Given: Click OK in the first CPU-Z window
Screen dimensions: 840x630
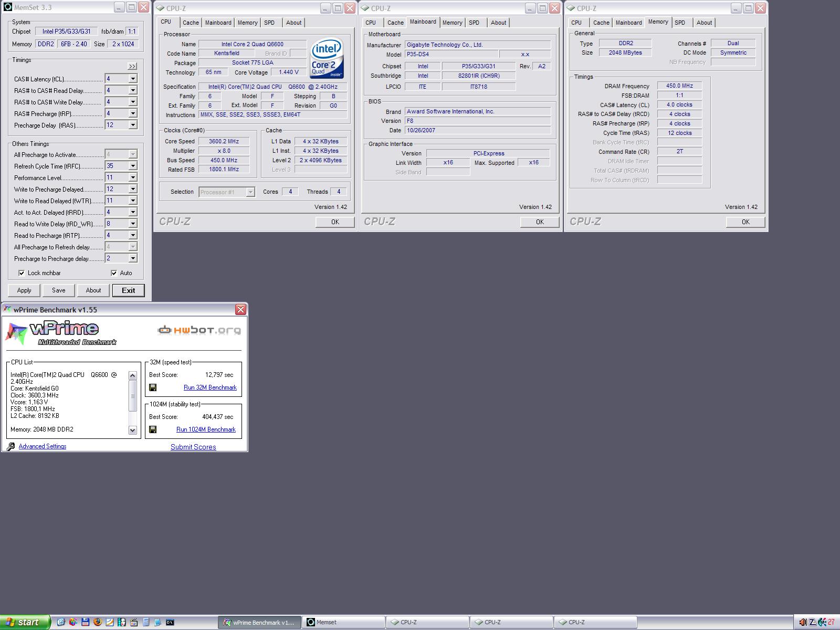Looking at the screenshot, I should coord(335,222).
